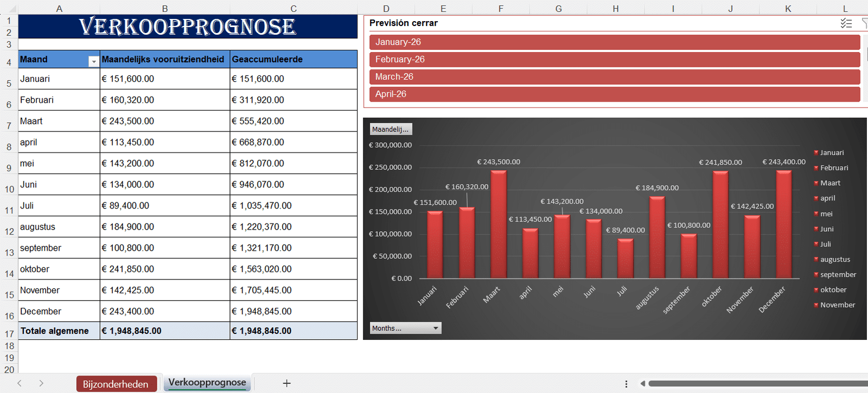868x393 pixels.
Task: Select January-26 in the slicer
Action: pos(615,42)
